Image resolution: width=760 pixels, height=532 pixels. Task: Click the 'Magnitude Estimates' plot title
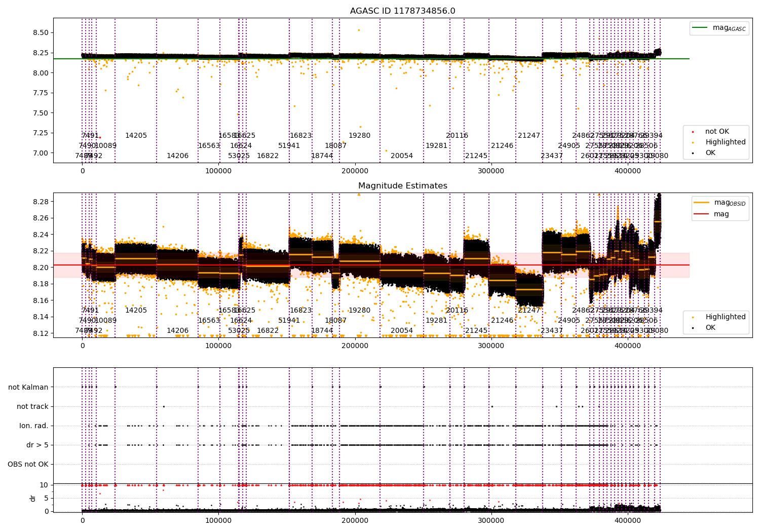coord(403,186)
